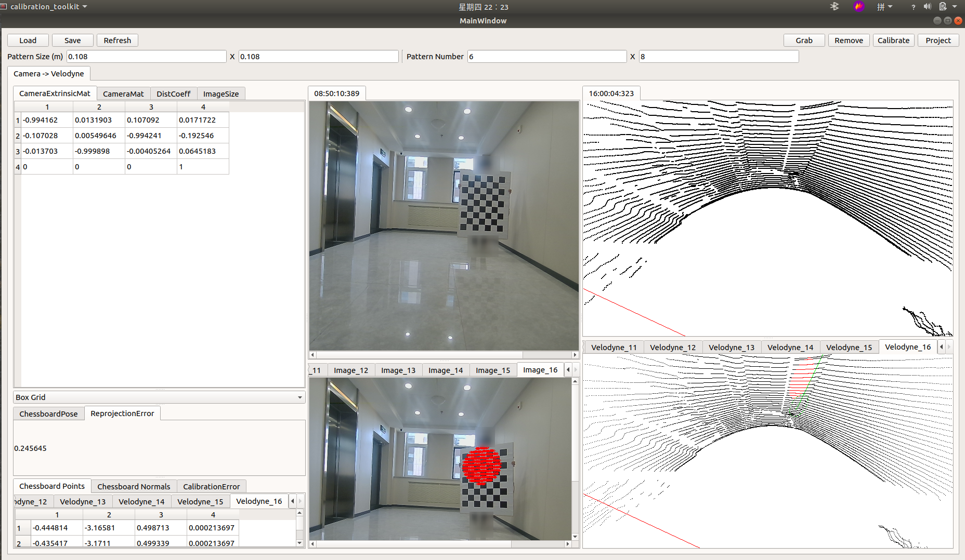Open the Velodyne_16 point cloud tab
The image size is (965, 560).
(908, 347)
